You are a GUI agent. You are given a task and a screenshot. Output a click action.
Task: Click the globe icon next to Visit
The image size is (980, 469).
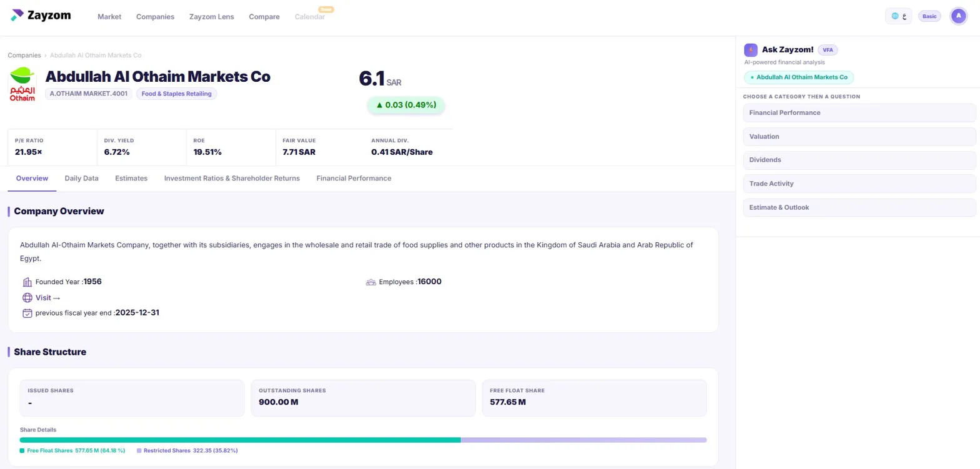click(27, 298)
